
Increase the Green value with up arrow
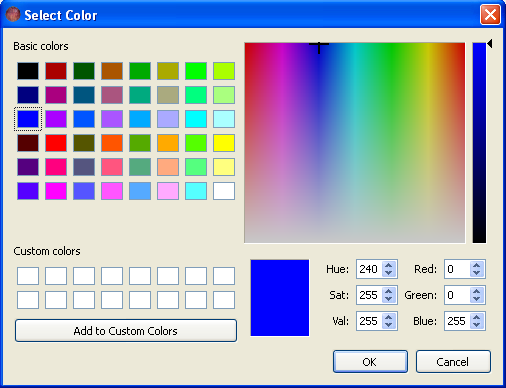[x=476, y=291]
